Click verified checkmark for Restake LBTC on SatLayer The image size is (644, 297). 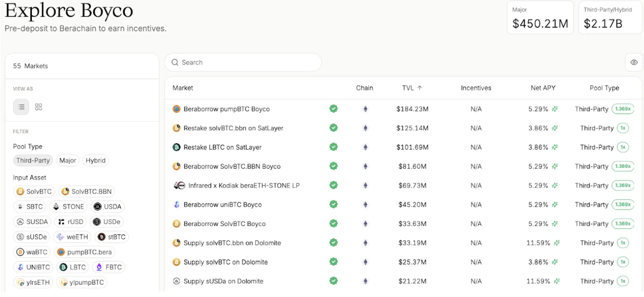point(334,147)
